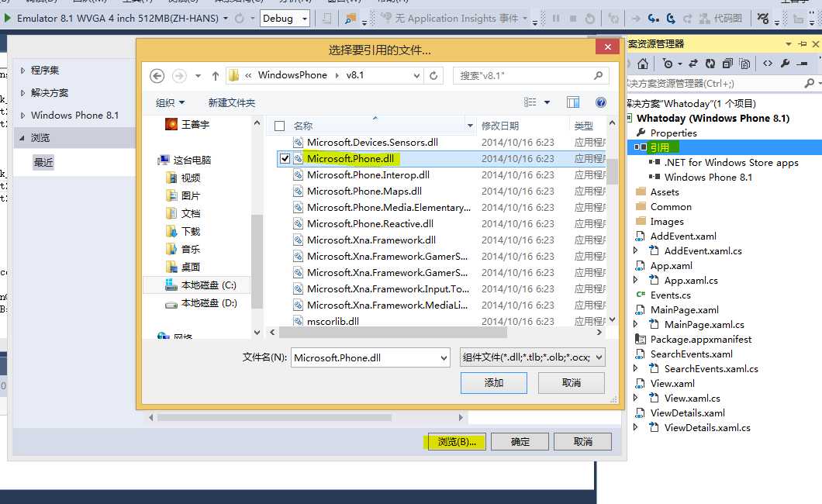The image size is (822, 504).
Task: Click the Pending Changes Filter clock icon
Action: coord(668,64)
